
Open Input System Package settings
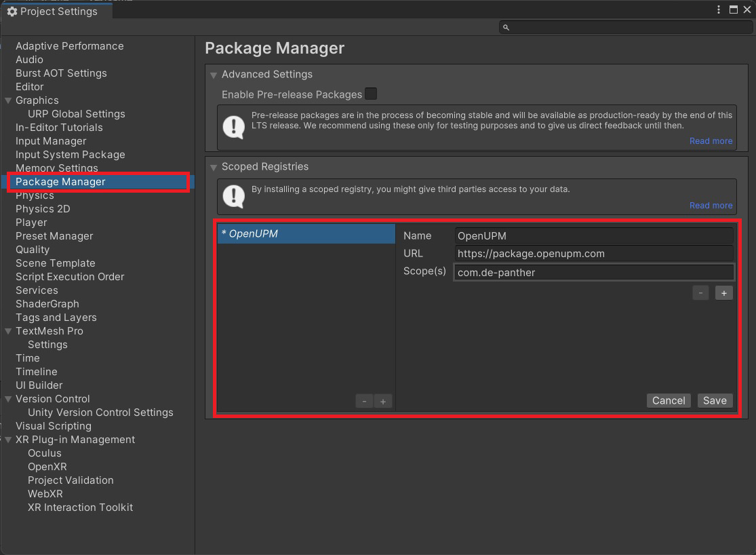click(70, 155)
